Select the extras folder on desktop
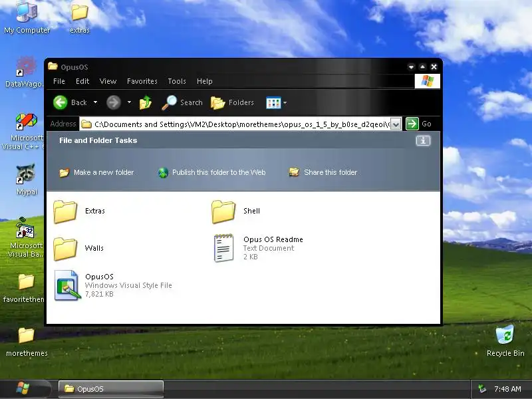The height and width of the screenshot is (399, 532). [80, 12]
